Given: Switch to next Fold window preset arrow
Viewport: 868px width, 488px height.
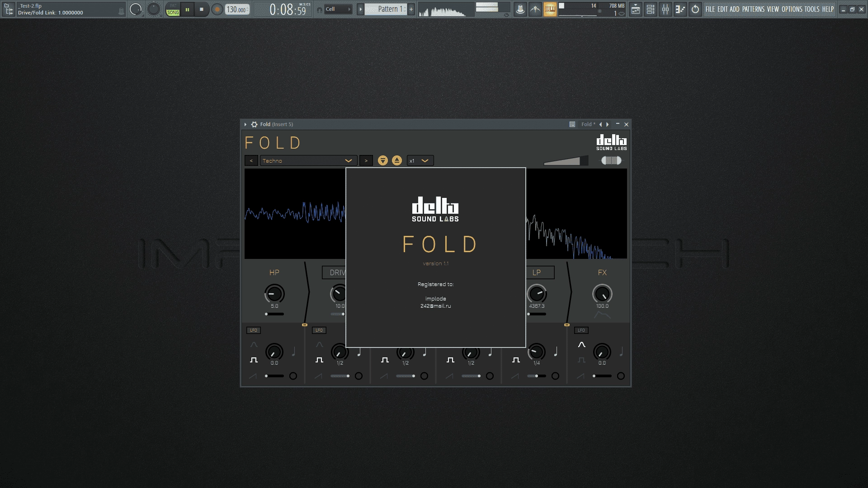Looking at the screenshot, I should click(608, 124).
